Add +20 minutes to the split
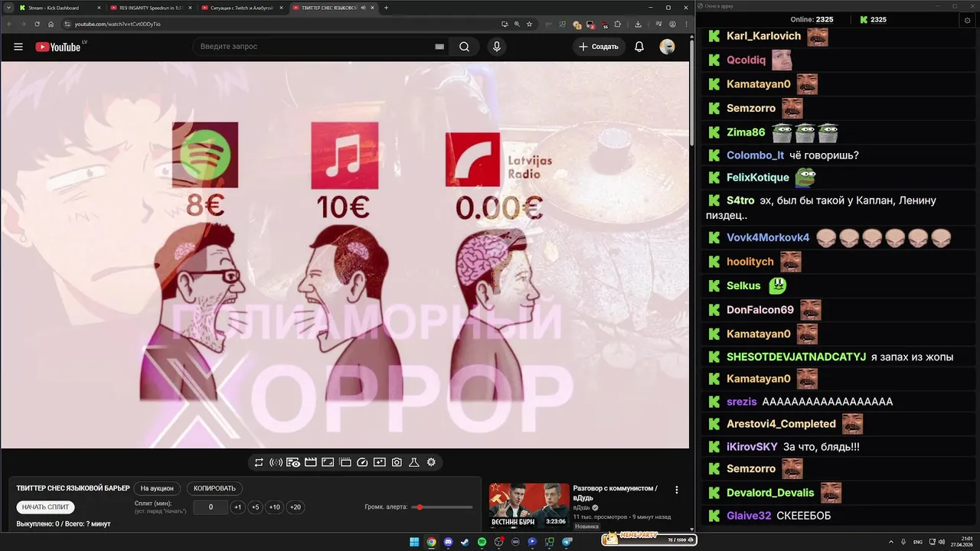This screenshot has height=551, width=980. [x=295, y=507]
